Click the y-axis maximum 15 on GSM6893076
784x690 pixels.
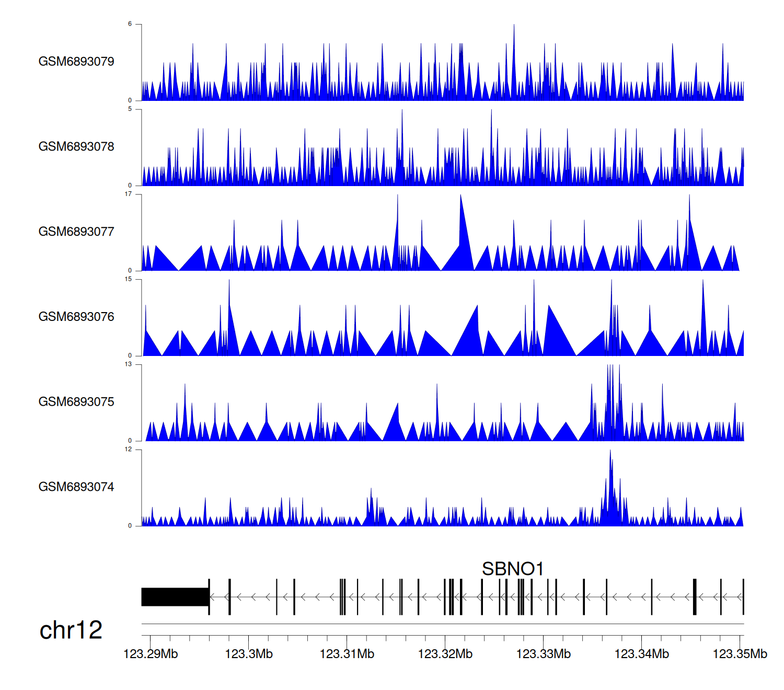pyautogui.click(x=129, y=280)
